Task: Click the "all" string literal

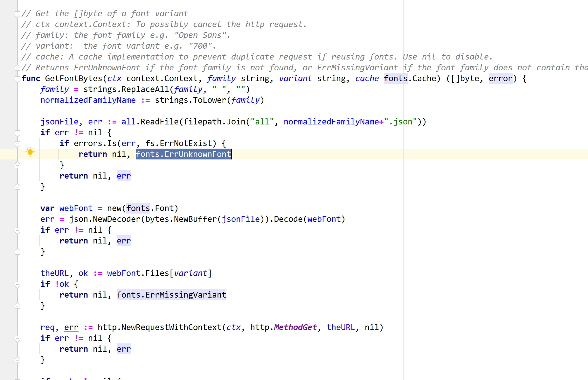Action: pyautogui.click(x=262, y=122)
